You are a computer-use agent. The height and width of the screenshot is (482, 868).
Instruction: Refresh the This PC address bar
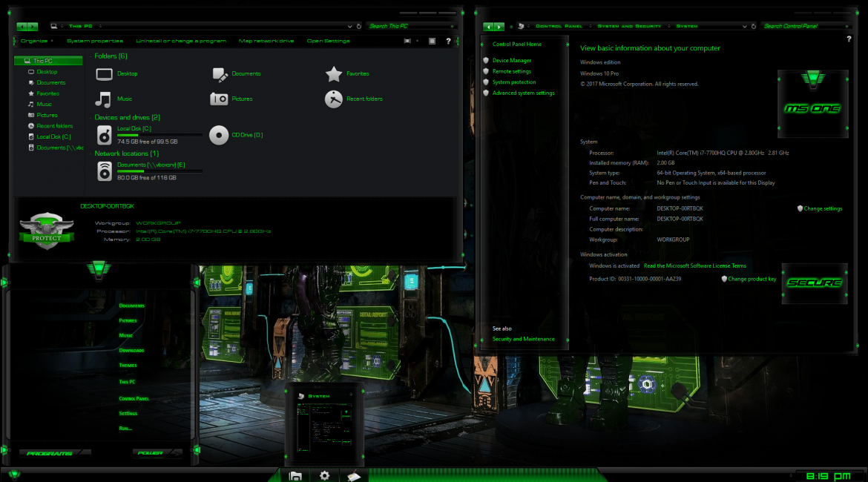(x=359, y=26)
